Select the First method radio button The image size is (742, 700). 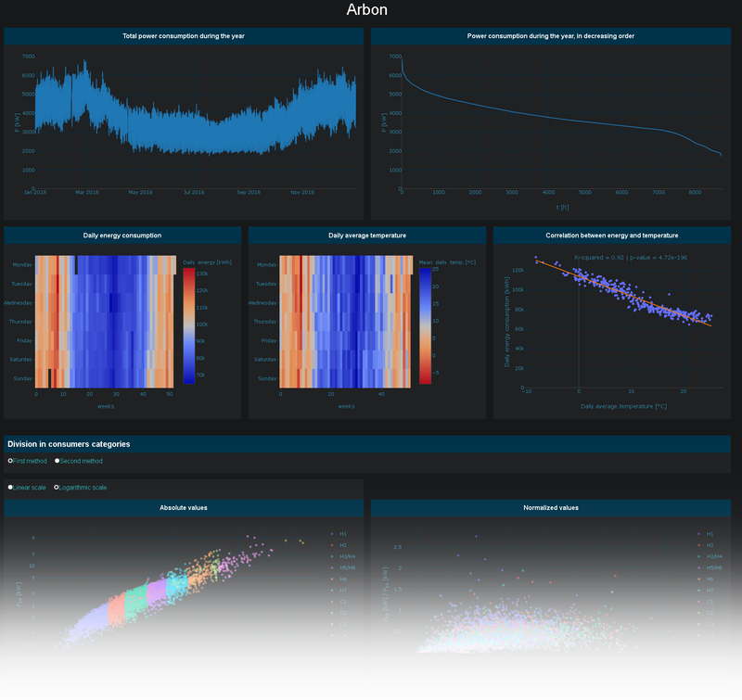[10, 461]
